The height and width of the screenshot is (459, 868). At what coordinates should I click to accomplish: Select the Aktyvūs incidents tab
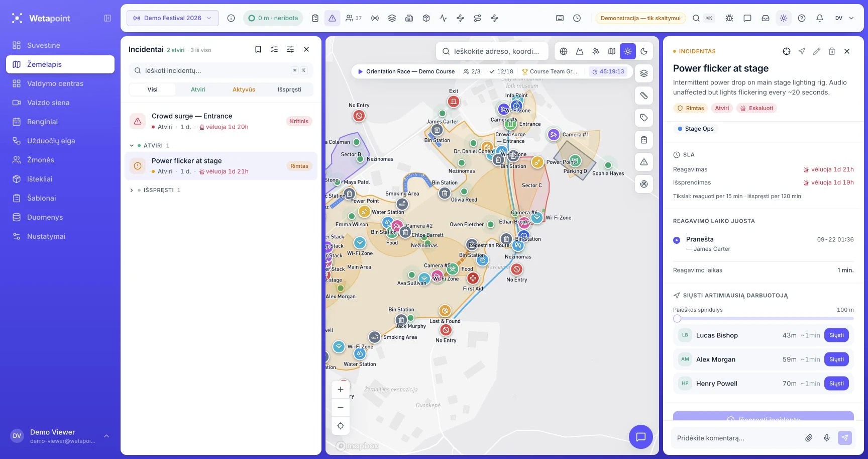click(x=244, y=89)
